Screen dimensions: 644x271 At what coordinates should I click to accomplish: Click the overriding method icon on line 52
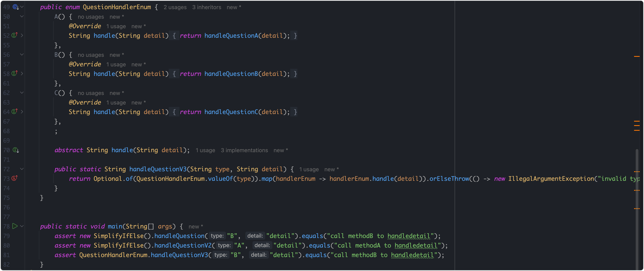[15, 35]
